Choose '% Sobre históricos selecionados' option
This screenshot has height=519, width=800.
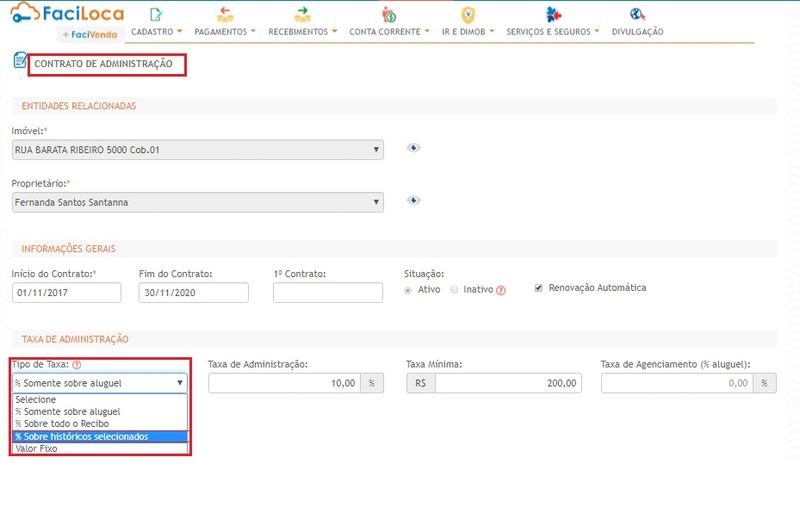tap(100, 436)
